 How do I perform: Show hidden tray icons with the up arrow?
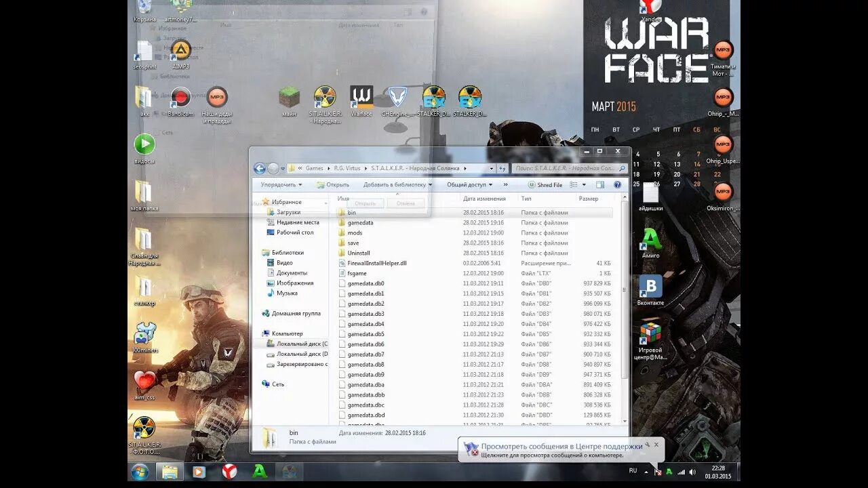click(x=646, y=471)
